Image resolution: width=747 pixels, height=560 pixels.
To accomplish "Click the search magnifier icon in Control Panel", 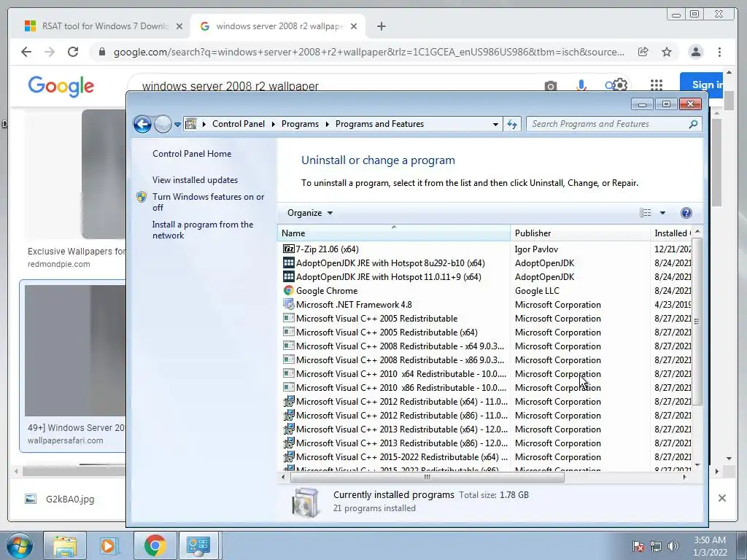I will point(693,124).
